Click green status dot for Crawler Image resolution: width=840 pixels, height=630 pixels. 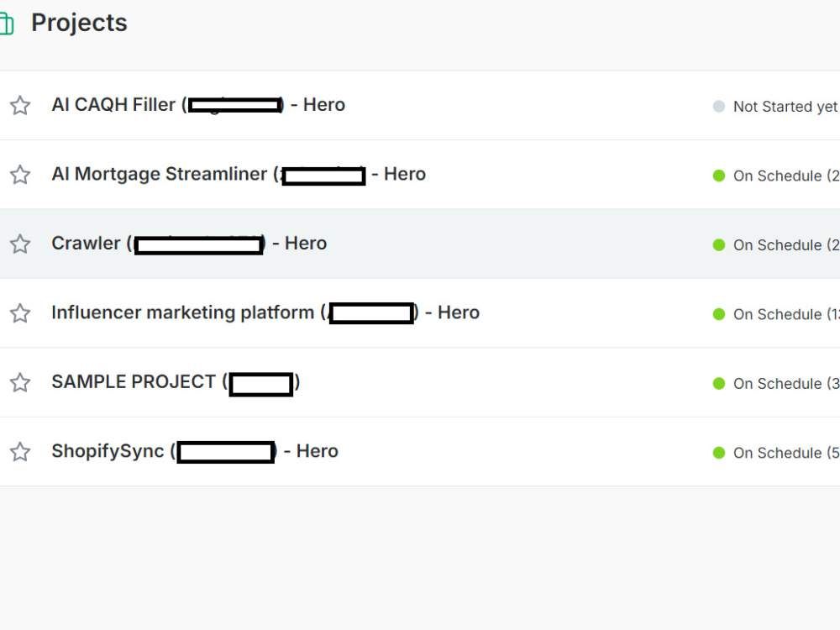(719, 244)
